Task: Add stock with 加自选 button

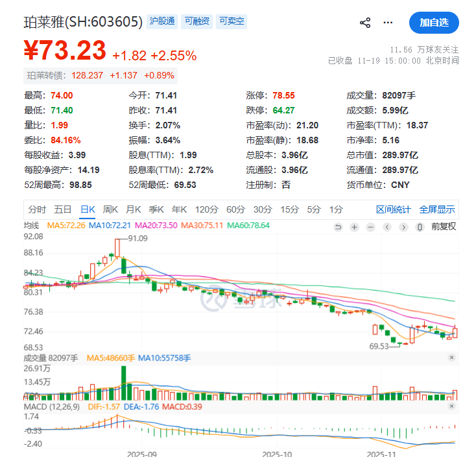Action: [x=434, y=23]
